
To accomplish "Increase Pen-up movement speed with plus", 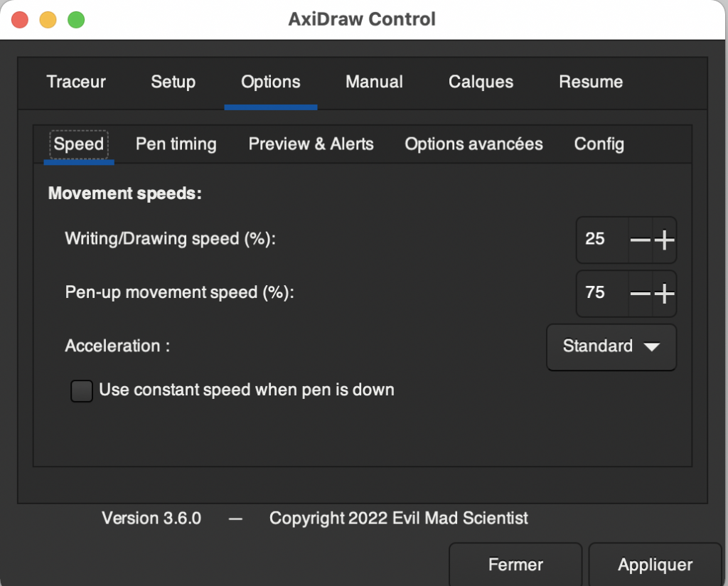I will coord(664,293).
